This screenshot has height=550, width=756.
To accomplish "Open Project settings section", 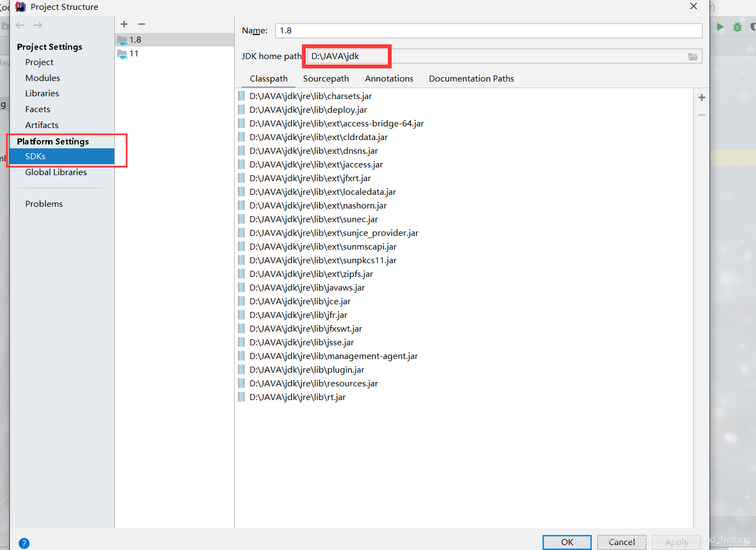I will pyautogui.click(x=39, y=62).
